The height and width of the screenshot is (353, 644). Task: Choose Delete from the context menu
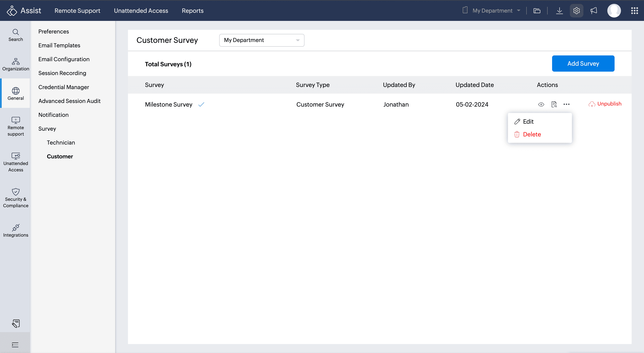pos(531,135)
